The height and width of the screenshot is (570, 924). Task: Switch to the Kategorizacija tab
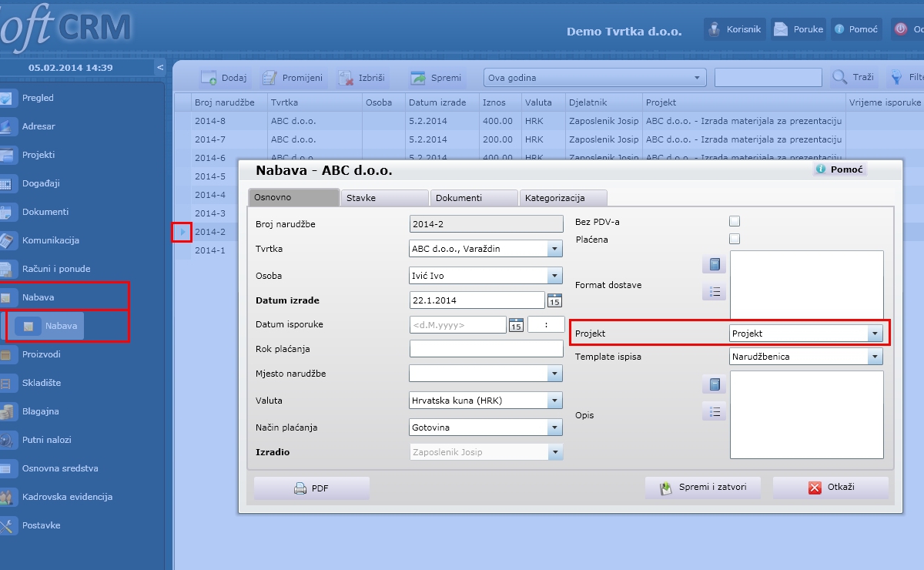(563, 198)
